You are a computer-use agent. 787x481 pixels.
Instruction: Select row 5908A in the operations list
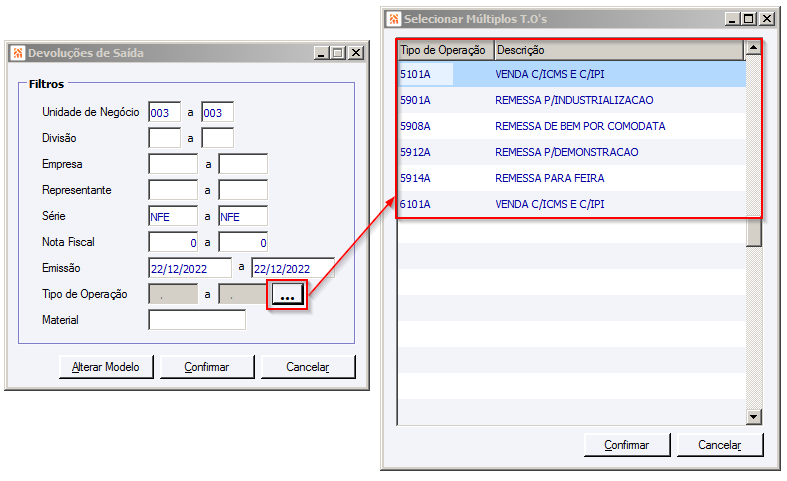tap(572, 127)
